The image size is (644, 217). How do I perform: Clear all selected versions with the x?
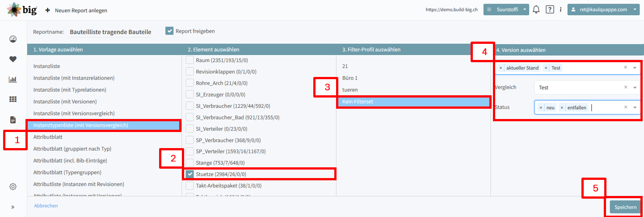pyautogui.click(x=626, y=68)
